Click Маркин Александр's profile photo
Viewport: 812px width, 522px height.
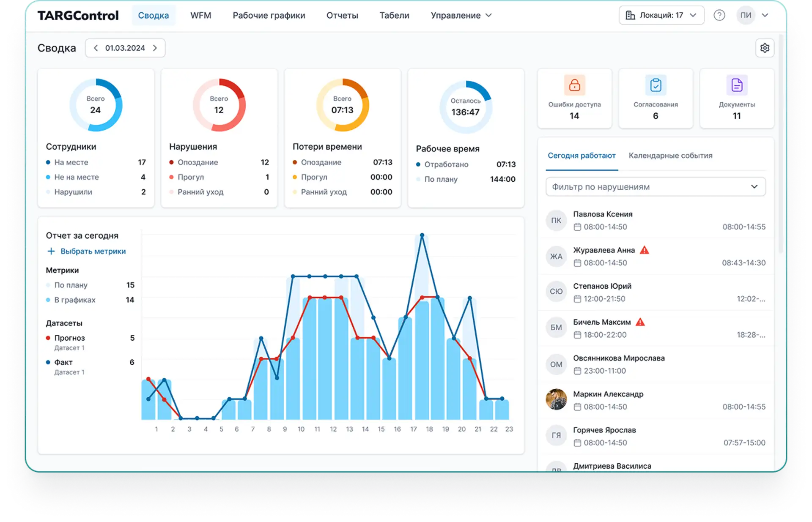556,399
